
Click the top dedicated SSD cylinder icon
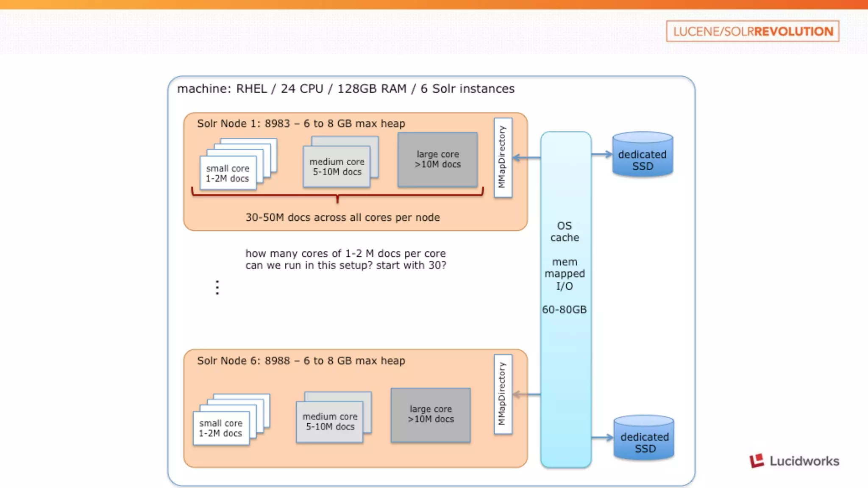[x=643, y=154]
